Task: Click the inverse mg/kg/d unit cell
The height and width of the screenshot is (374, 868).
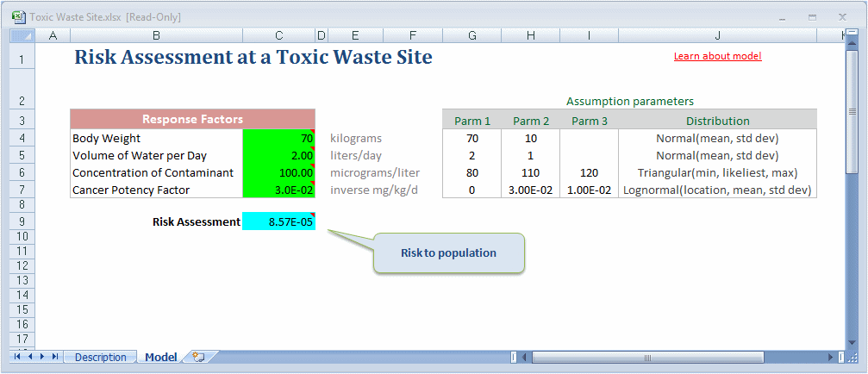Action: coord(375,190)
